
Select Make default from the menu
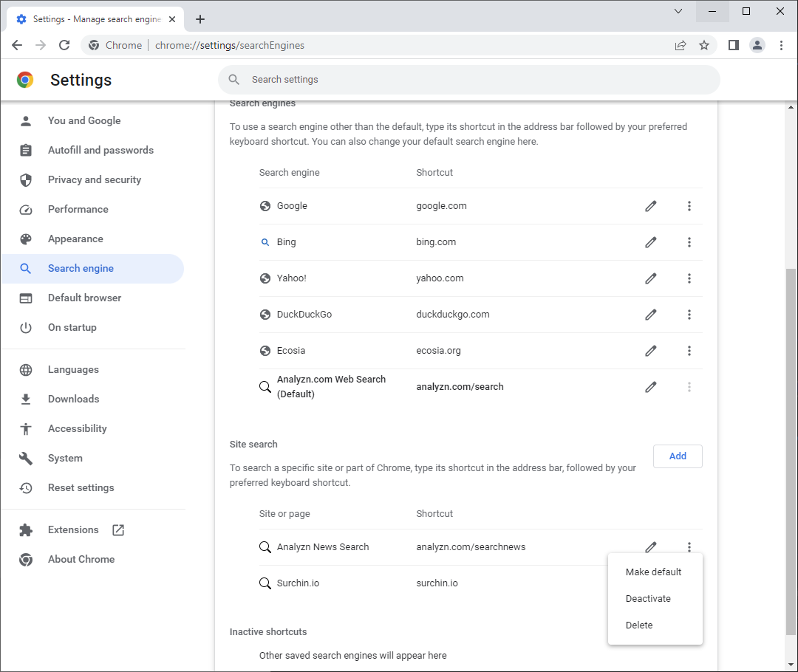[655, 572]
